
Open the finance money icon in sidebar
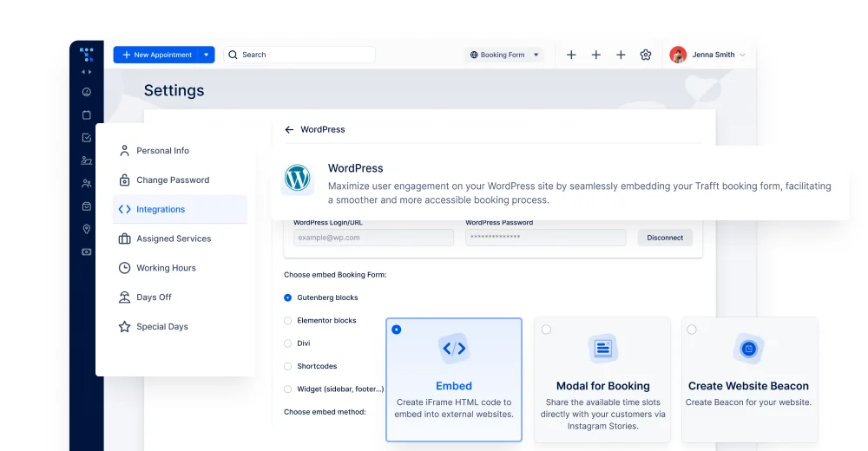coord(86,252)
